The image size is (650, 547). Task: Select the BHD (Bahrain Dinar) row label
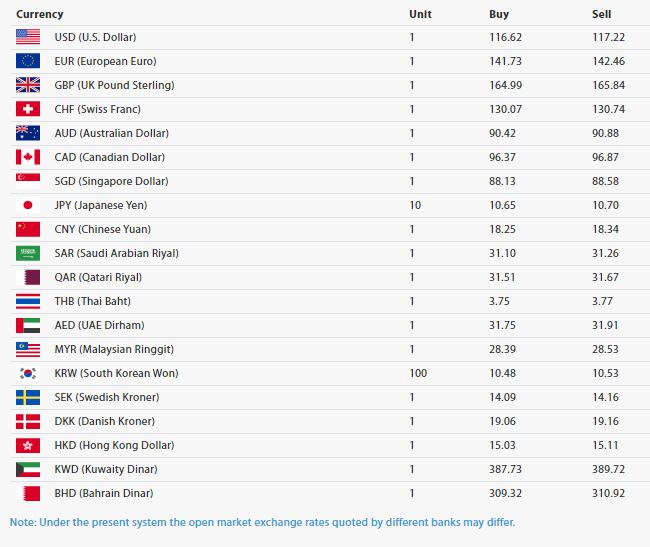104,493
